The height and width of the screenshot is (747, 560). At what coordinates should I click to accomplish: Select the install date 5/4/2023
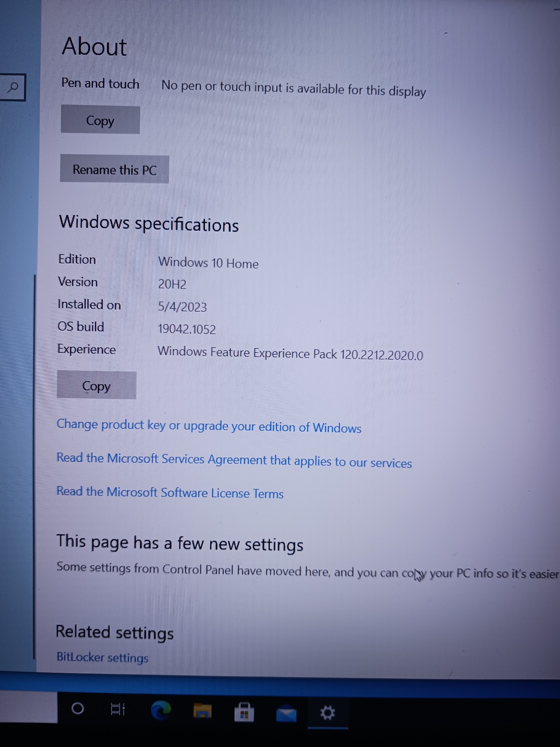(x=182, y=307)
